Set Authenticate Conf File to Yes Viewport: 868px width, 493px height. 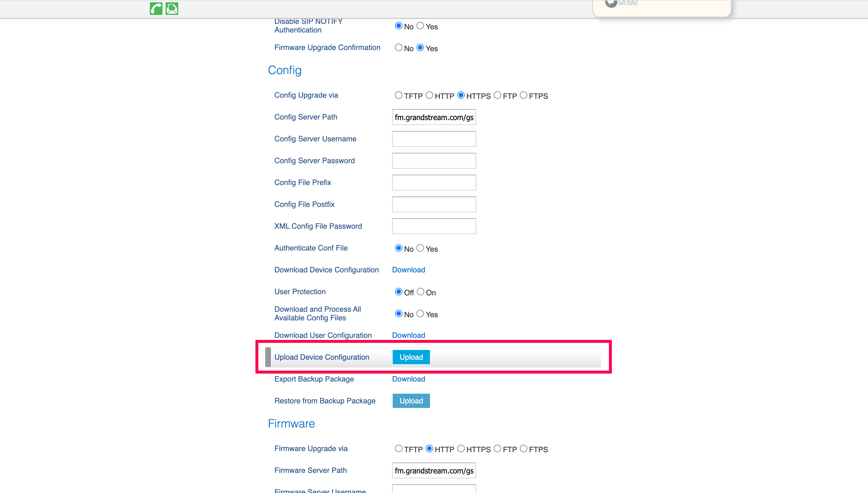(x=420, y=248)
